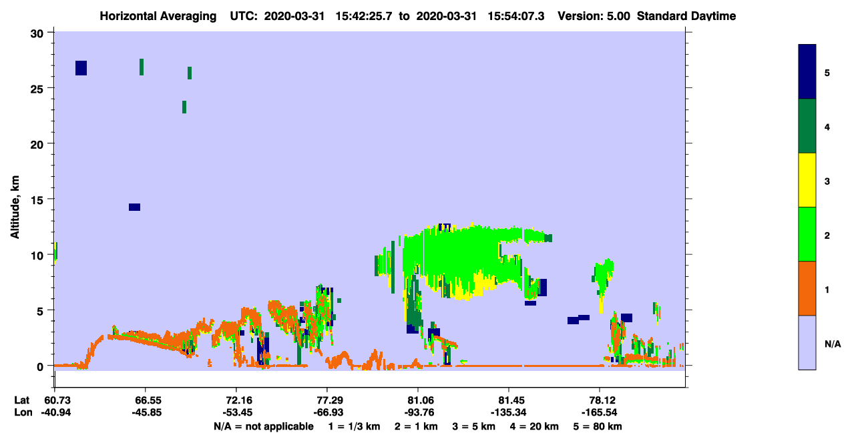Click longitude value -135.34
The height and width of the screenshot is (445, 868).
click(x=509, y=412)
